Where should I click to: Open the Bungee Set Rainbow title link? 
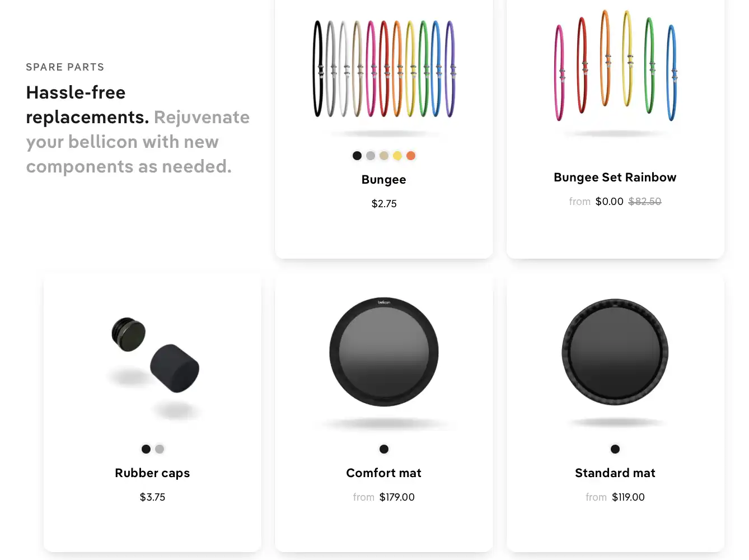click(615, 178)
